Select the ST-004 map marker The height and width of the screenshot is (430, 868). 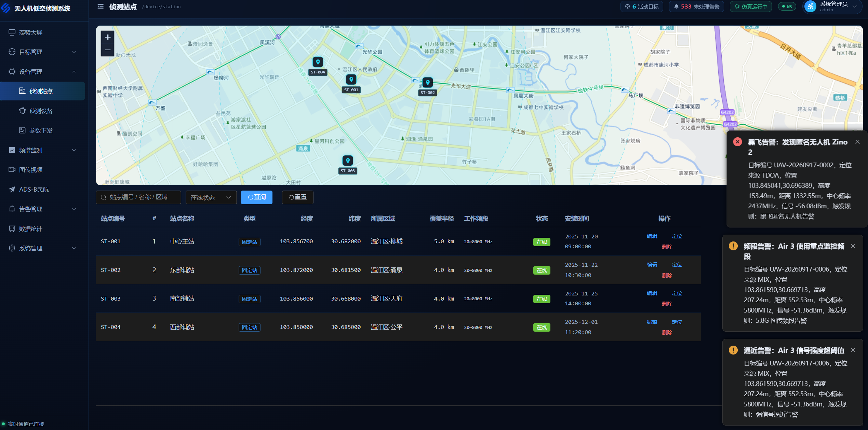click(x=318, y=62)
